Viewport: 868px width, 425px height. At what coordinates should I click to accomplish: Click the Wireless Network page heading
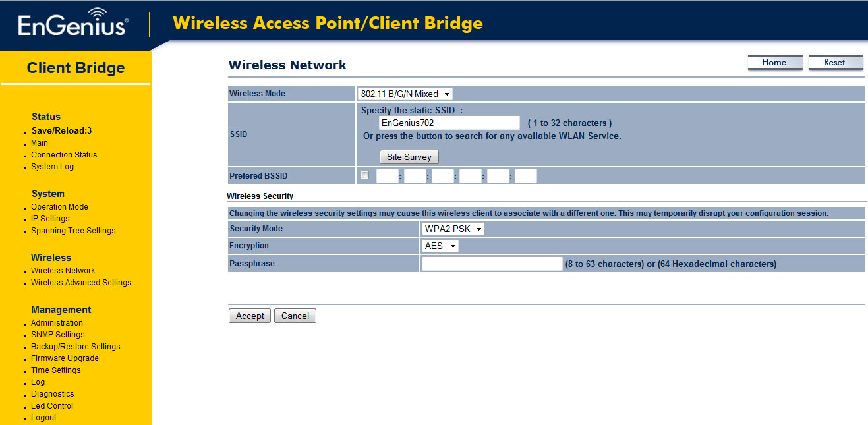tap(287, 65)
